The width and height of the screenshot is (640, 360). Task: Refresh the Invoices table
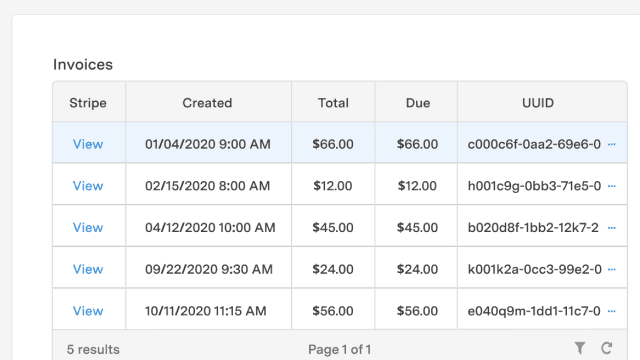click(607, 348)
